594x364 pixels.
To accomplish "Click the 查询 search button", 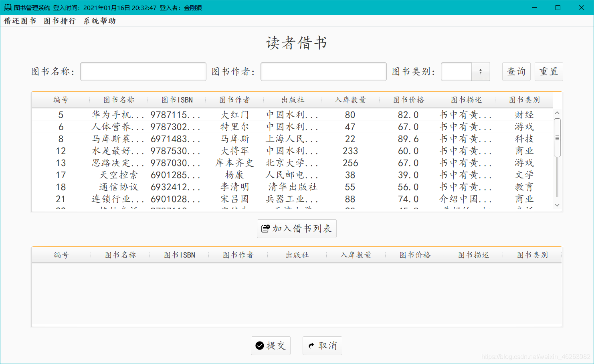I will (x=516, y=71).
